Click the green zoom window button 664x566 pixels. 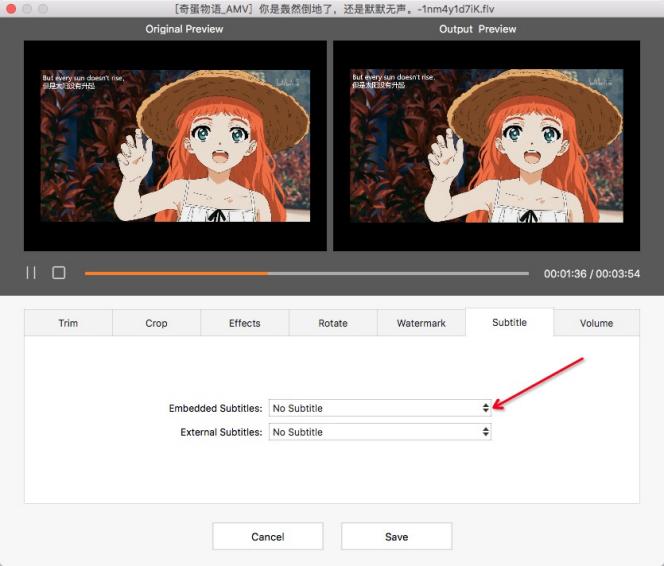point(43,9)
